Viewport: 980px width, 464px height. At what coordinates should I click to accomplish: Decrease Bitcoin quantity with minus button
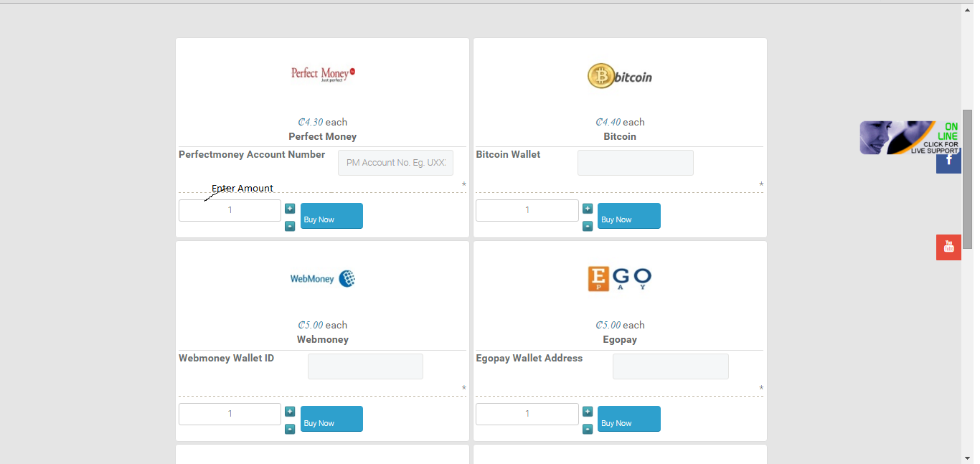point(588,226)
